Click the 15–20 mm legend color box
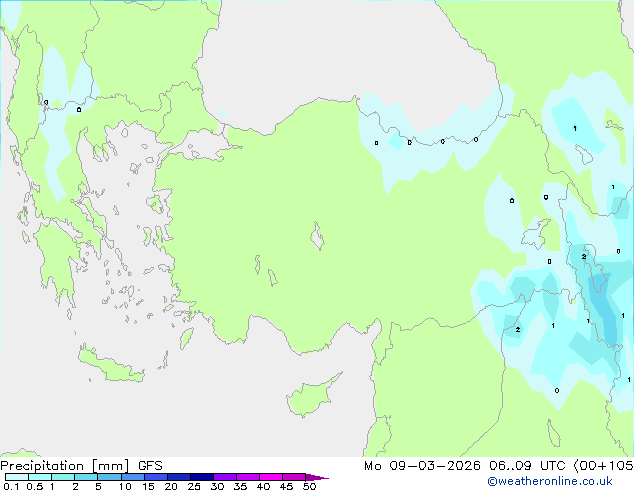 tap(156, 477)
